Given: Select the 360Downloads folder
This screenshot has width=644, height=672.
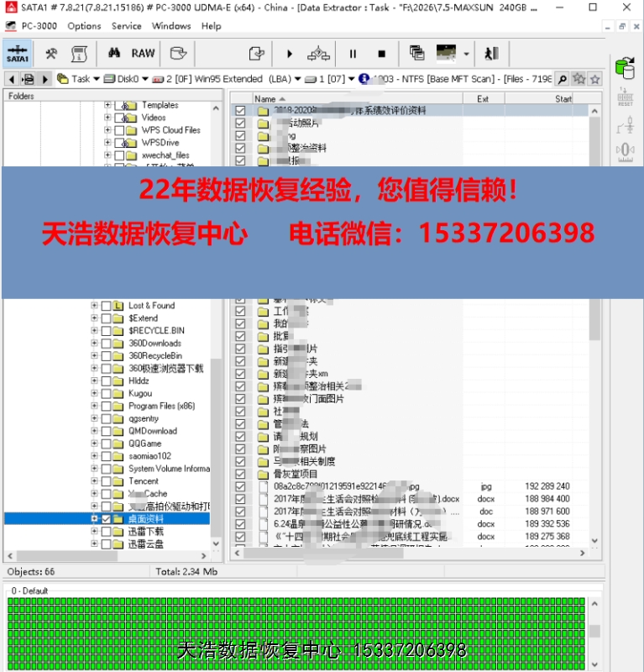Looking at the screenshot, I should (x=154, y=344).
